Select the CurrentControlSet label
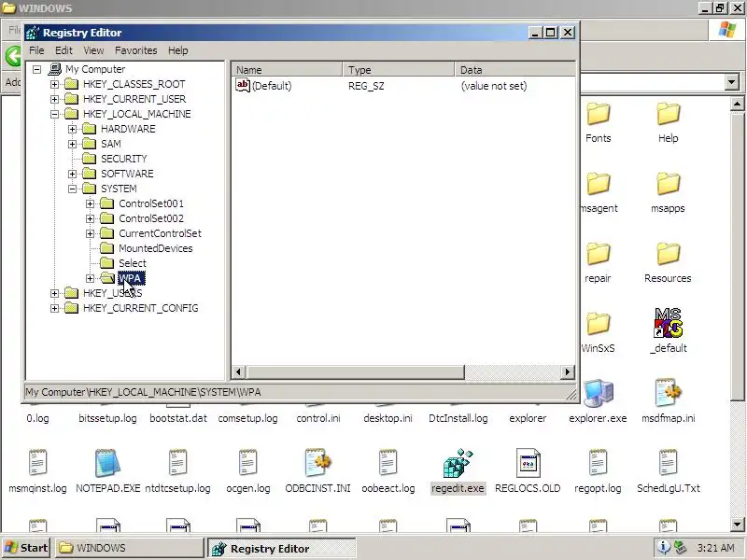Viewport: 747px width, 560px height. click(160, 233)
